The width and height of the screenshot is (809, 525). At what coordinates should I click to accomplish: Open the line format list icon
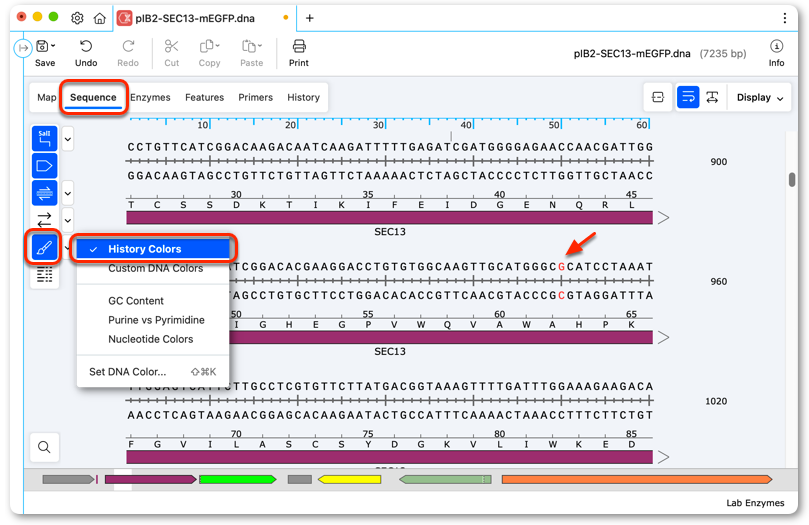(44, 274)
